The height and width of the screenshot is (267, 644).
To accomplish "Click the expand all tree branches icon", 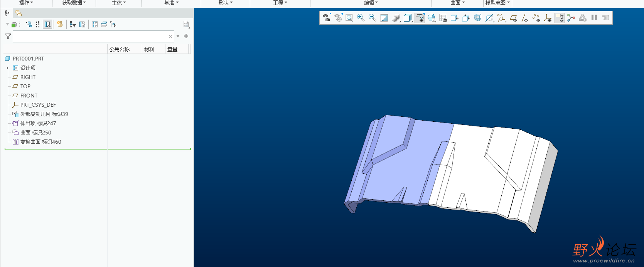I will point(29,24).
